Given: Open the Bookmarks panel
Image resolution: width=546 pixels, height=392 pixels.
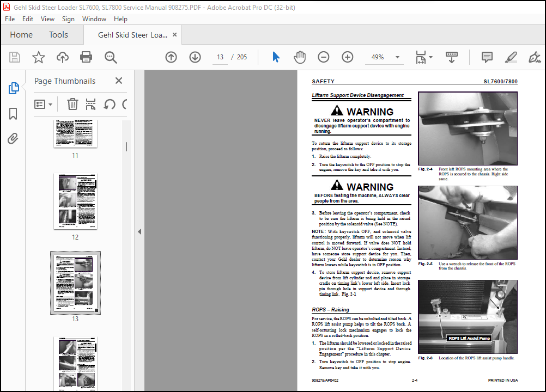Looking at the screenshot, I should pyautogui.click(x=13, y=114).
